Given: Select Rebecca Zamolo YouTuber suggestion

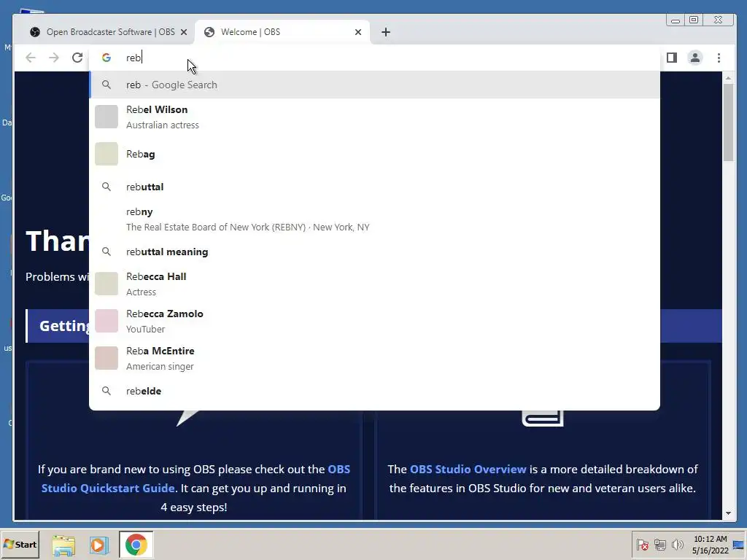Looking at the screenshot, I should (374, 321).
